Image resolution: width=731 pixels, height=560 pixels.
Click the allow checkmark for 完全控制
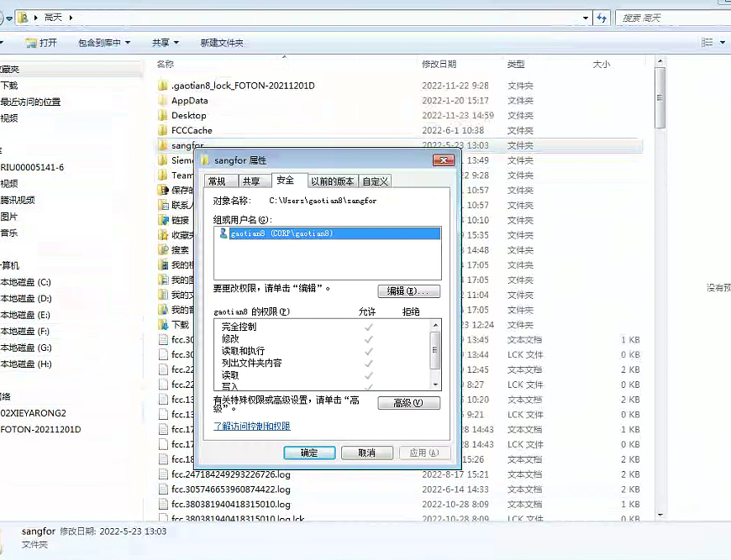[x=368, y=327]
